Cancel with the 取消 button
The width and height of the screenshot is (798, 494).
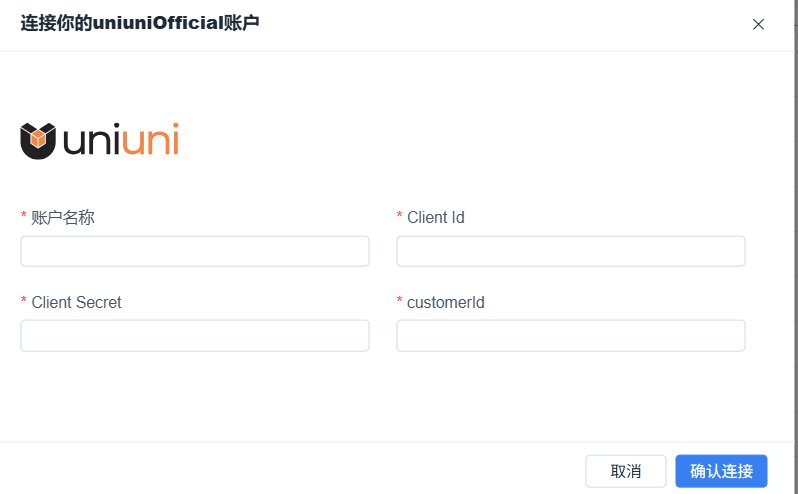(626, 471)
